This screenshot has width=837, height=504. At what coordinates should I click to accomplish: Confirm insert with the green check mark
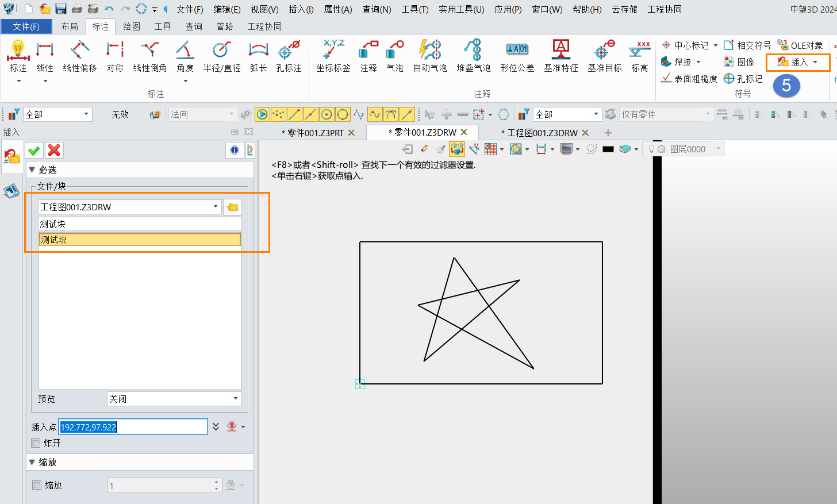34,151
